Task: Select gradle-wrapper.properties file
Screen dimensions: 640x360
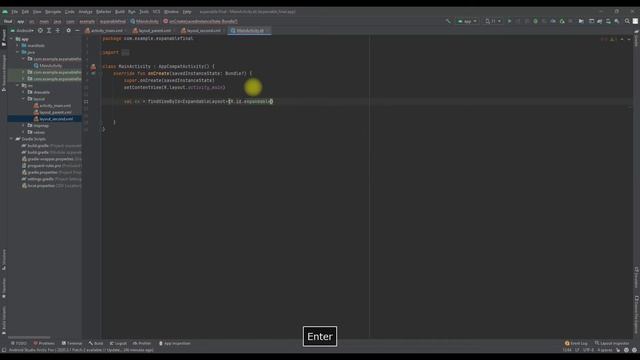Action: tap(52, 159)
